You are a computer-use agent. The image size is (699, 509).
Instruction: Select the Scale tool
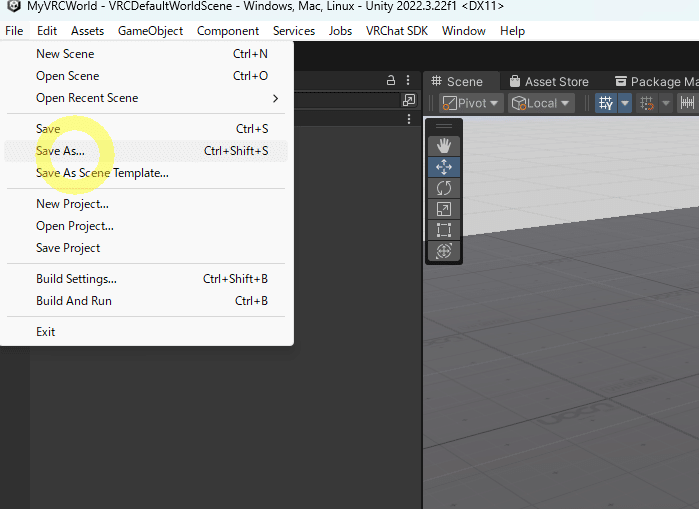444,209
